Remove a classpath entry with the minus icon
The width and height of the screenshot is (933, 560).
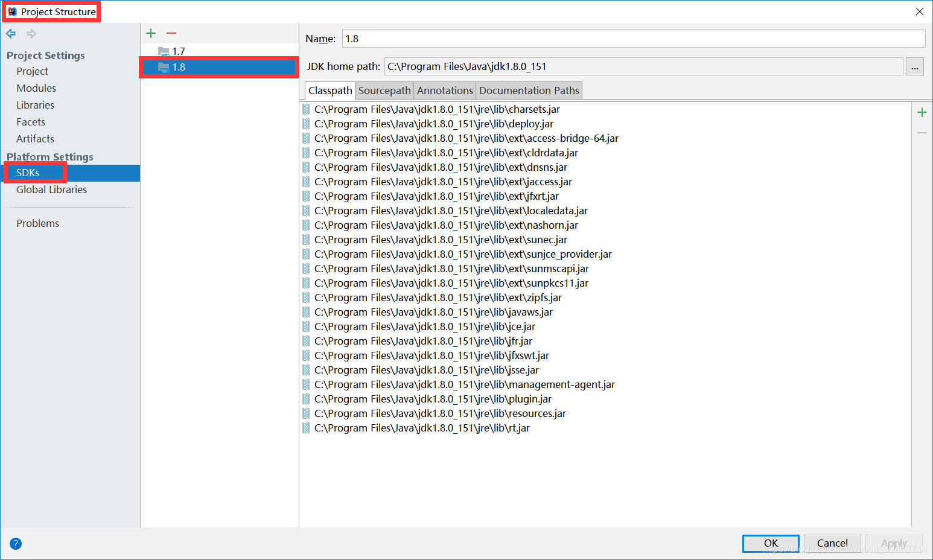tap(922, 133)
